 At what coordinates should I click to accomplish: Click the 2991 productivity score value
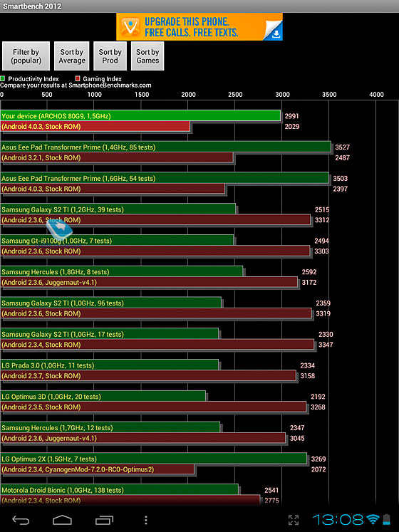click(x=291, y=116)
